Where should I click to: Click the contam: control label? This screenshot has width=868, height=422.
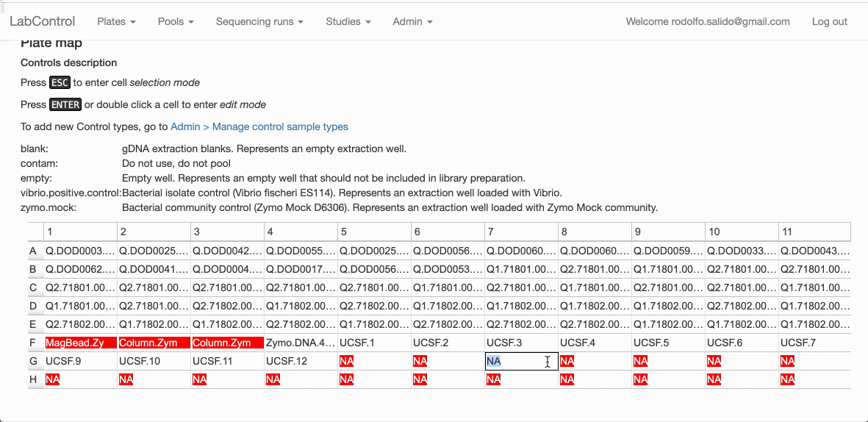click(x=39, y=164)
